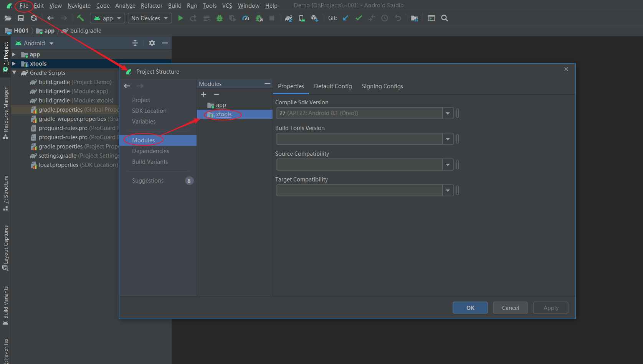Screen dimensions: 643x364
Task: Open the app run configuration dropdown
Action: pos(107,18)
